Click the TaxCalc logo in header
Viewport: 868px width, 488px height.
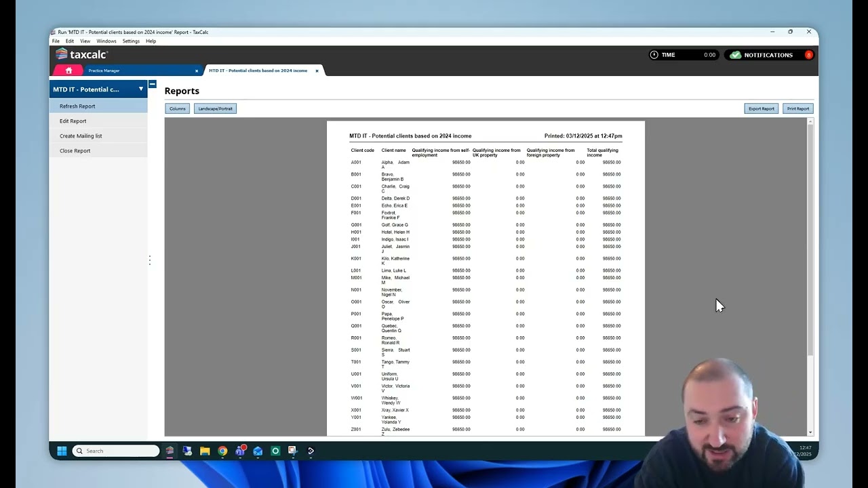[x=81, y=54]
